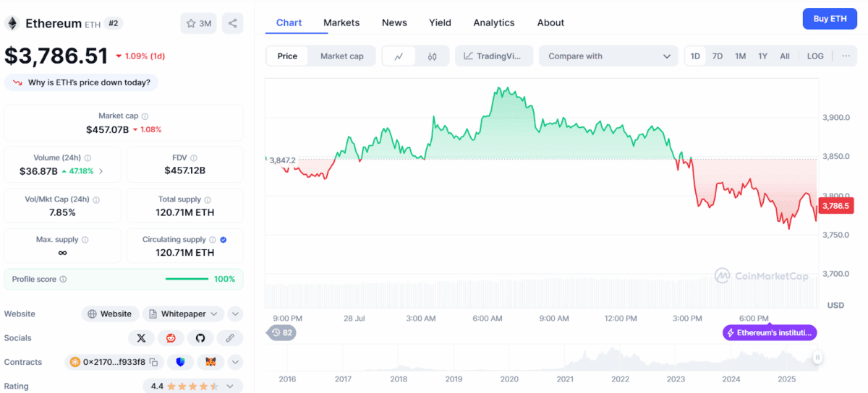Screen dimensions: 868x393
Task: Set chart range to 7D
Action: [718, 56]
